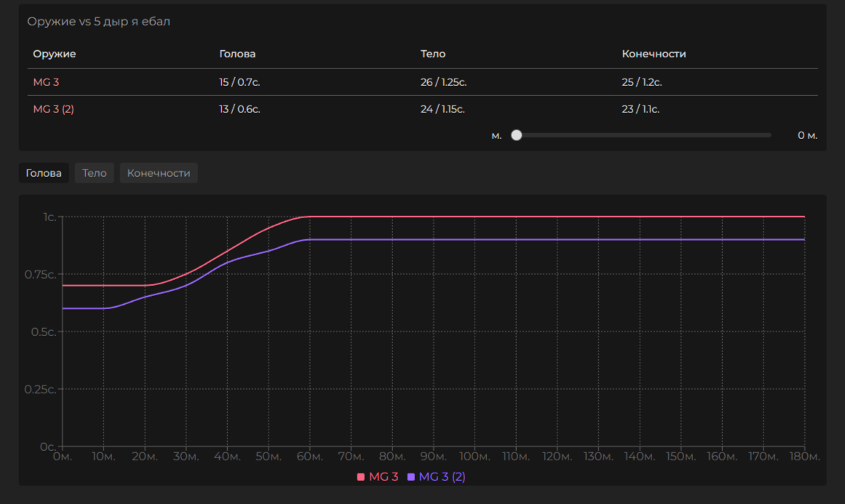
Task: Open the Конечности chart tab
Action: point(159,173)
